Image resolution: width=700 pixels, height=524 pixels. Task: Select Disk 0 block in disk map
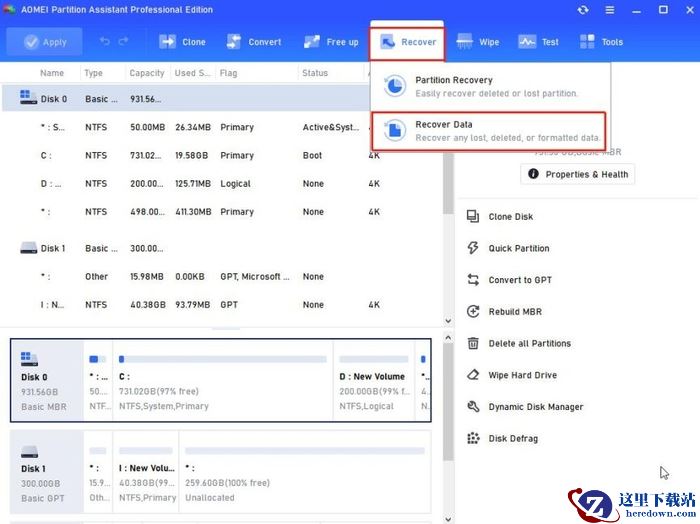pos(47,380)
